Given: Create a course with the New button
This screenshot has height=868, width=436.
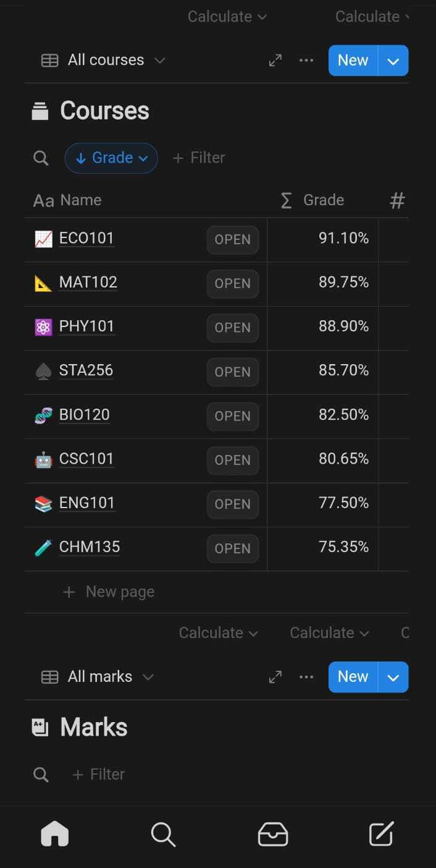Looking at the screenshot, I should click(x=352, y=60).
